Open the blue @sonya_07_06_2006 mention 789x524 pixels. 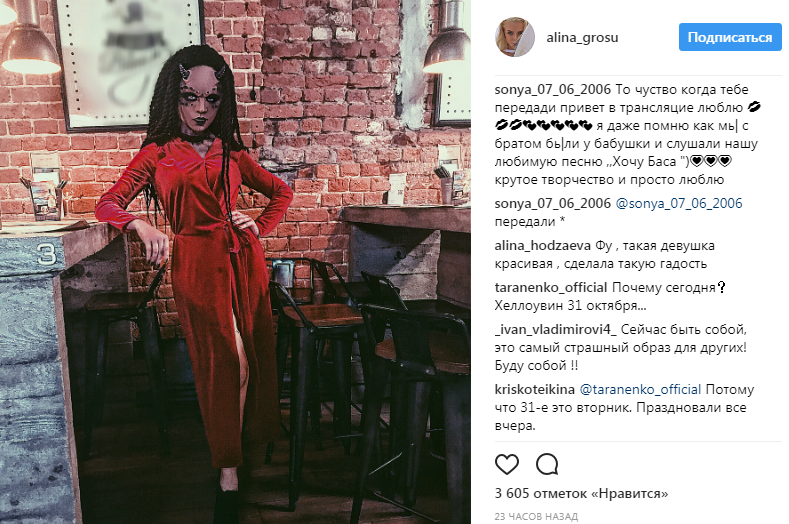679,203
